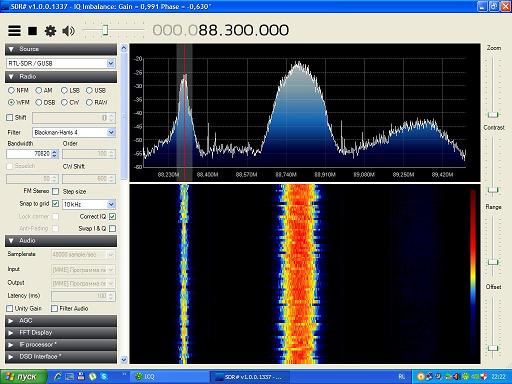This screenshot has height=384, width=512.
Task: Open the Blackman-Harris 4 filter dropdown
Action: click(74, 132)
